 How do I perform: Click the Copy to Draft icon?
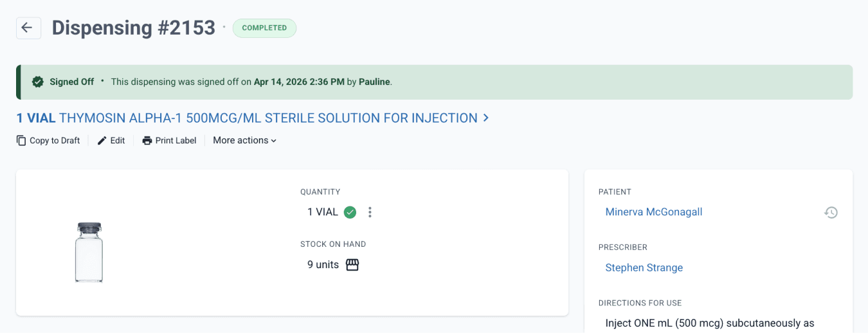(21, 140)
